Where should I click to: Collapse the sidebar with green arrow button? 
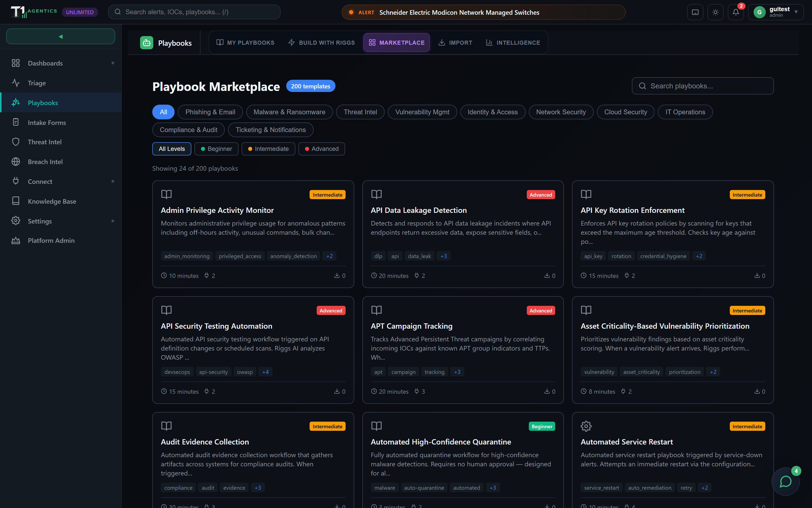tap(61, 36)
